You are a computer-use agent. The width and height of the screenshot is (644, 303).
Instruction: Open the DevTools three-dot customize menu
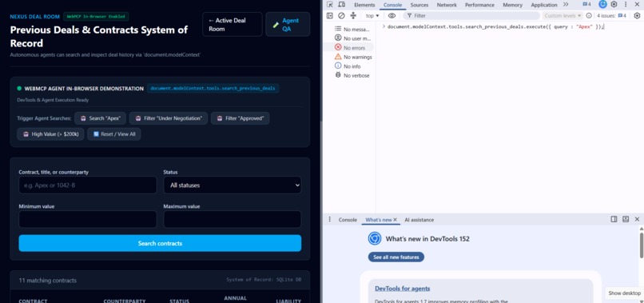click(626, 5)
